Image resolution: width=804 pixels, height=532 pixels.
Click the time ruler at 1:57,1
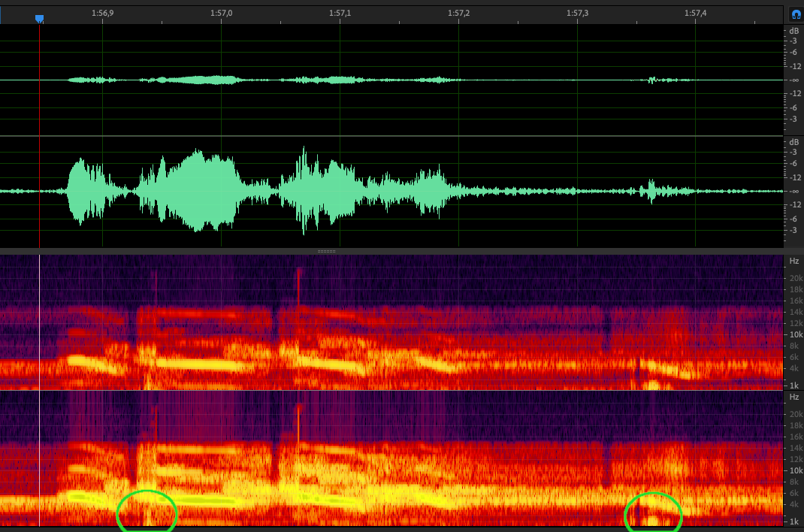[340, 14]
